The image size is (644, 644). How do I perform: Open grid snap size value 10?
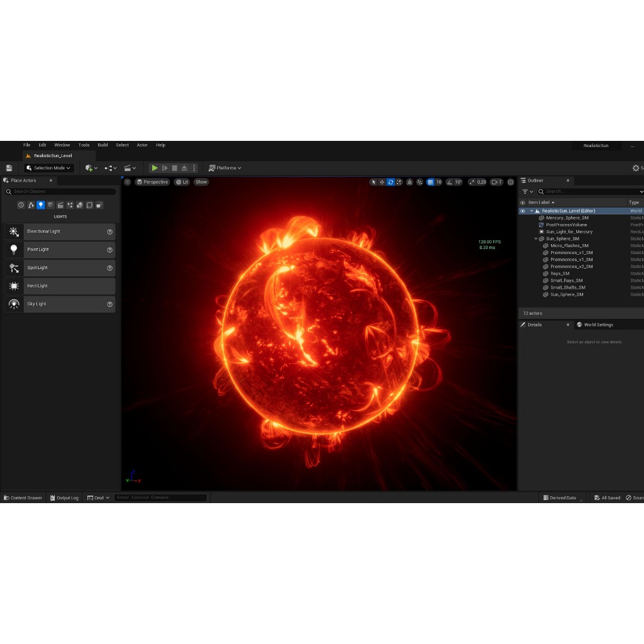(x=438, y=182)
